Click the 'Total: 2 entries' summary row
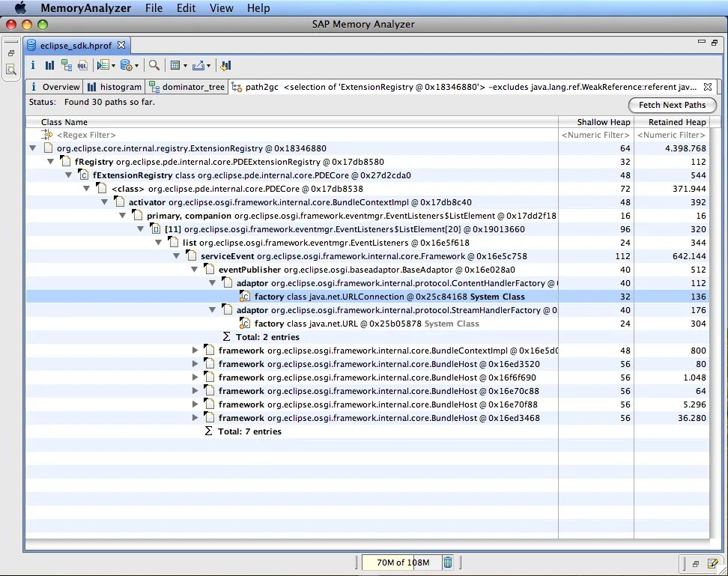This screenshot has width=728, height=576. pos(367,337)
